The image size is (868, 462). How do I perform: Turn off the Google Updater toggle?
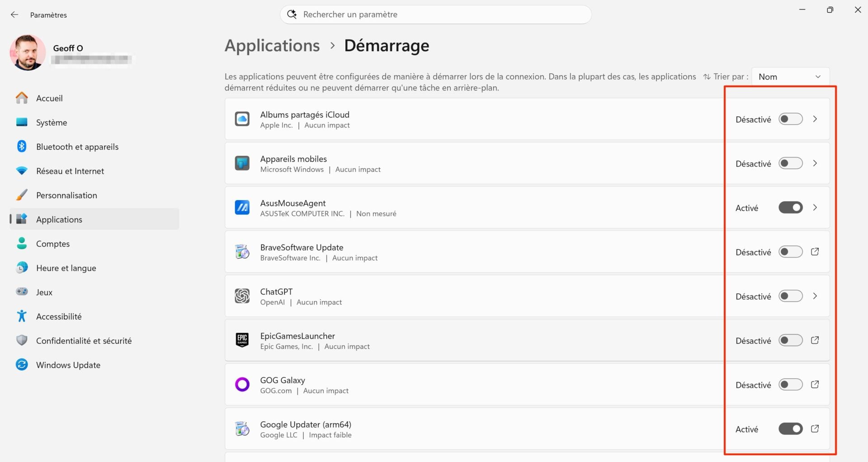(790, 429)
